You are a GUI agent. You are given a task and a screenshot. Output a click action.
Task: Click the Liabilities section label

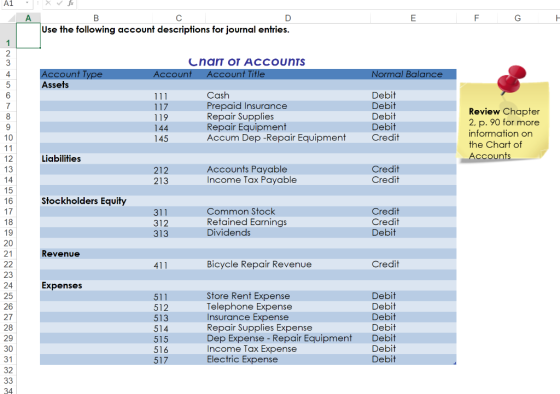pos(61,159)
